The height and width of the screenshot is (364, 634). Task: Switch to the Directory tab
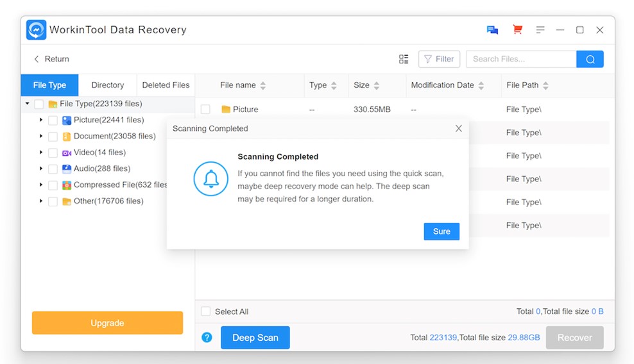[x=108, y=85]
